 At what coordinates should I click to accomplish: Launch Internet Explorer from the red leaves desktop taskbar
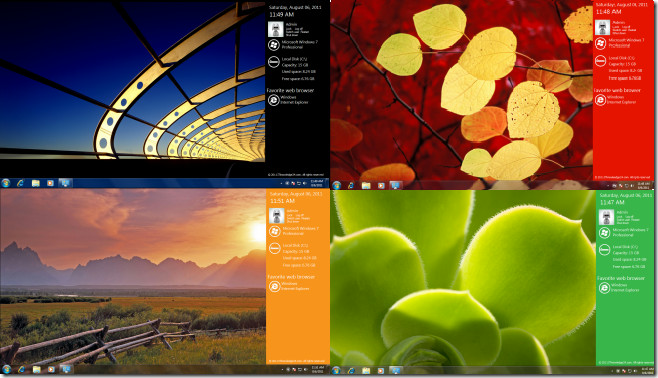tap(351, 185)
